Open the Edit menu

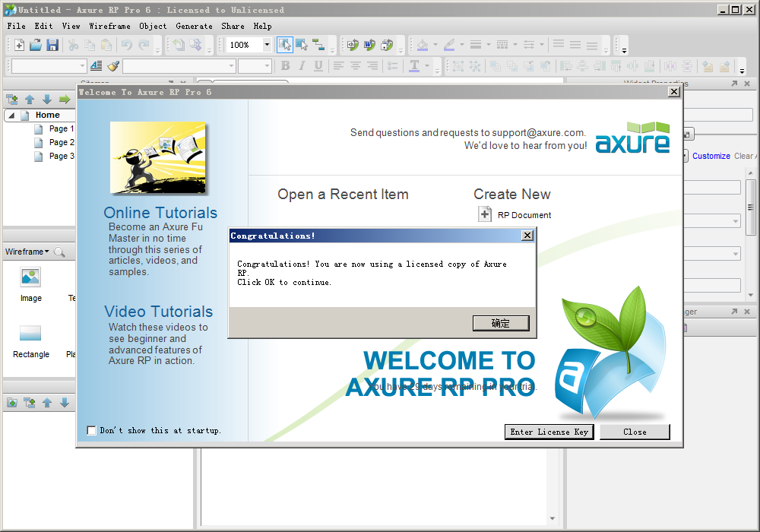43,26
